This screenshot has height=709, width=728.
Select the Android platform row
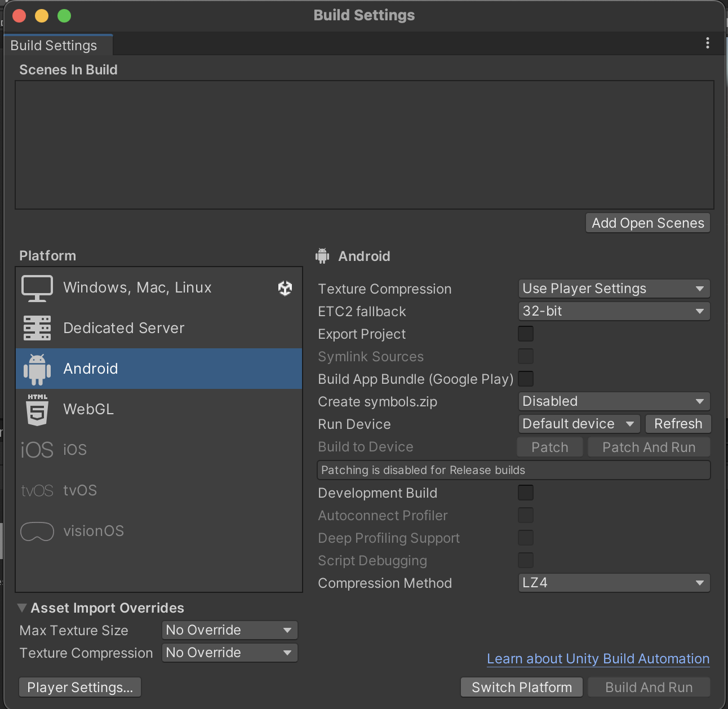(x=159, y=369)
